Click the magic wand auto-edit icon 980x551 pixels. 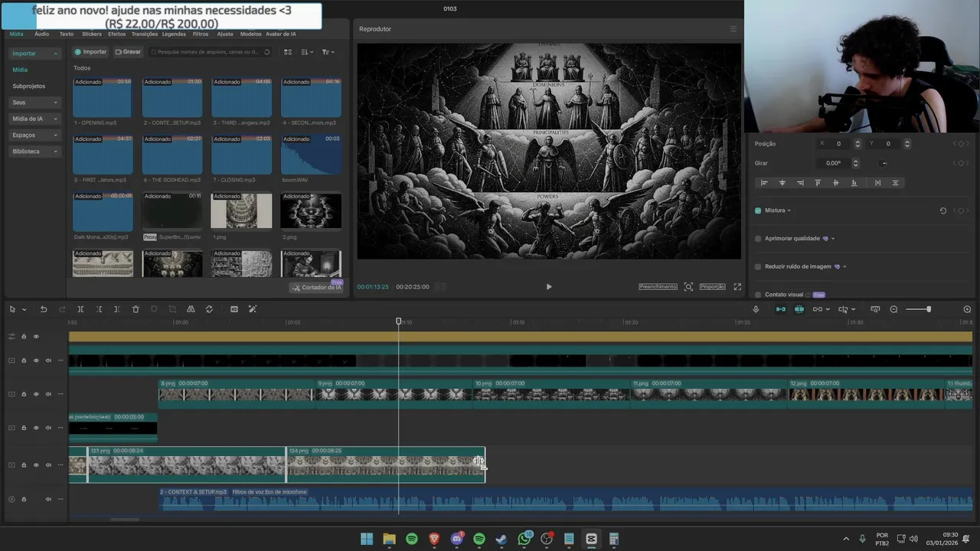(x=253, y=309)
